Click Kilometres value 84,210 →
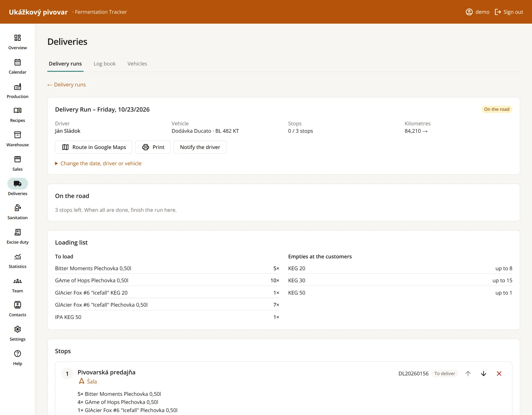 tap(416, 131)
